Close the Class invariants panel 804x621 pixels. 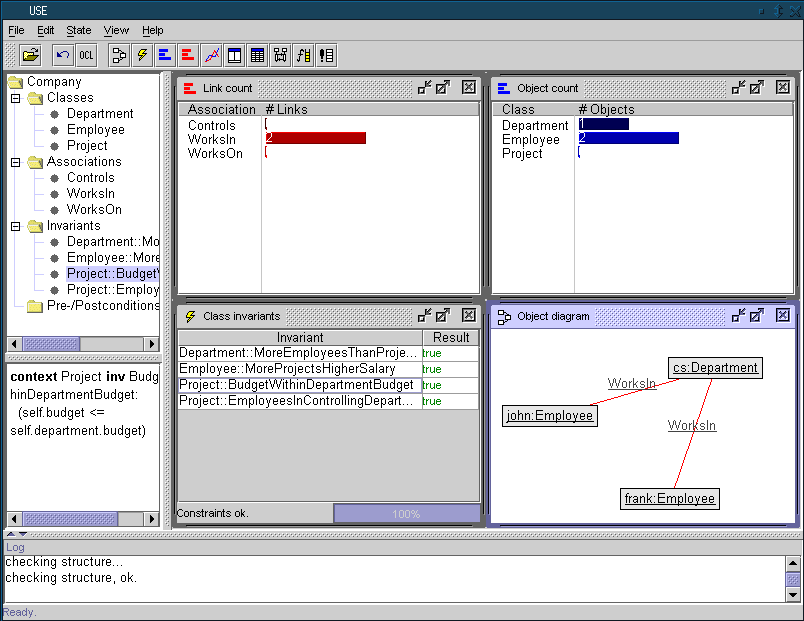click(469, 316)
